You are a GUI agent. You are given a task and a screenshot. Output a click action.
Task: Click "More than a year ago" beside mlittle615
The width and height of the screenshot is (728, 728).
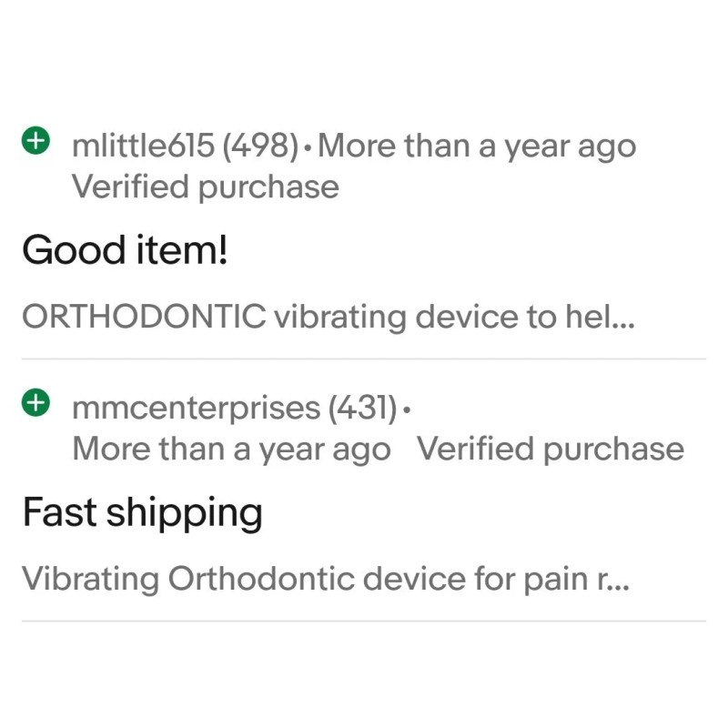tap(477, 146)
